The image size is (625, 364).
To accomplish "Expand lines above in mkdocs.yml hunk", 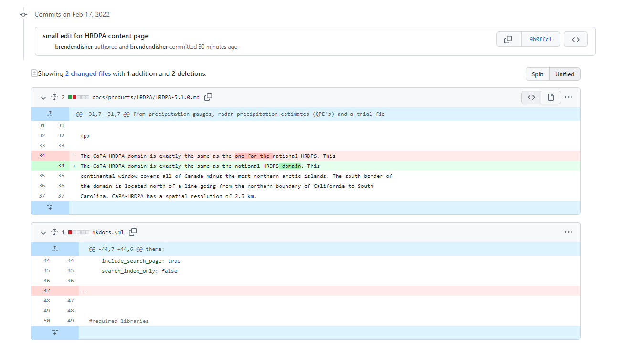I will (x=54, y=249).
